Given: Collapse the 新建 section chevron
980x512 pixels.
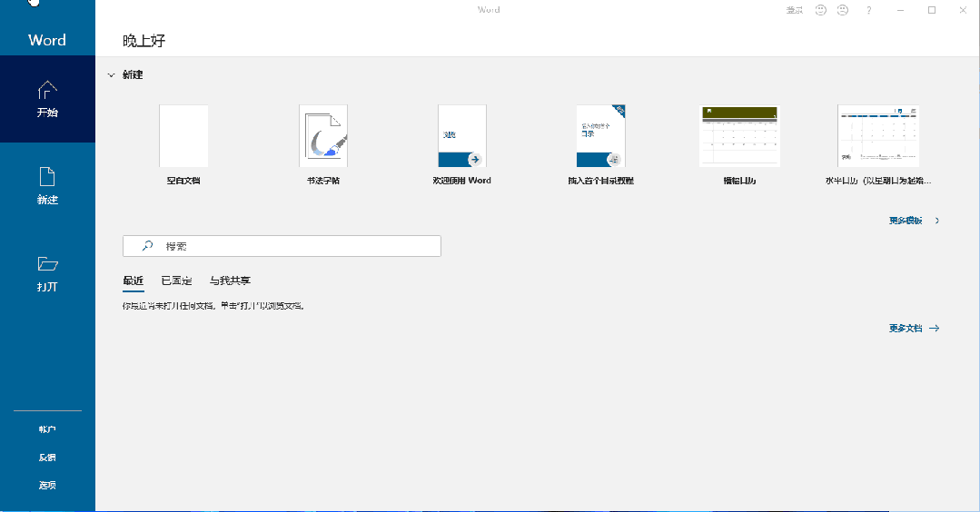Looking at the screenshot, I should point(111,75).
